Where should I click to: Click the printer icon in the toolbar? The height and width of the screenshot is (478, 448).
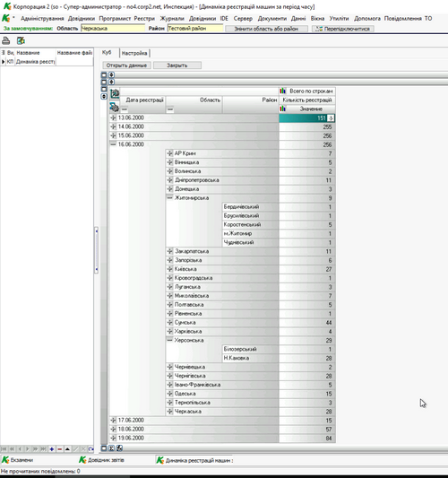tap(5, 40)
